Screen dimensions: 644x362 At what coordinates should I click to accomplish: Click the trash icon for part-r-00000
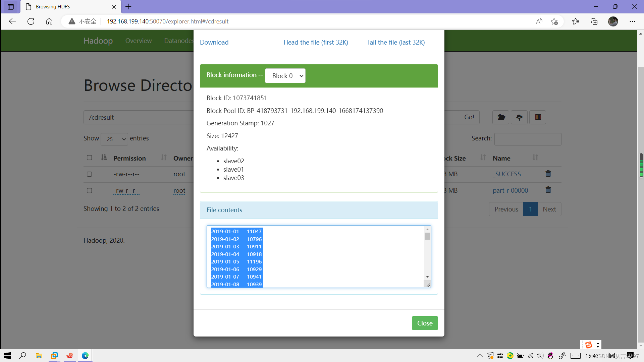pyautogui.click(x=548, y=190)
